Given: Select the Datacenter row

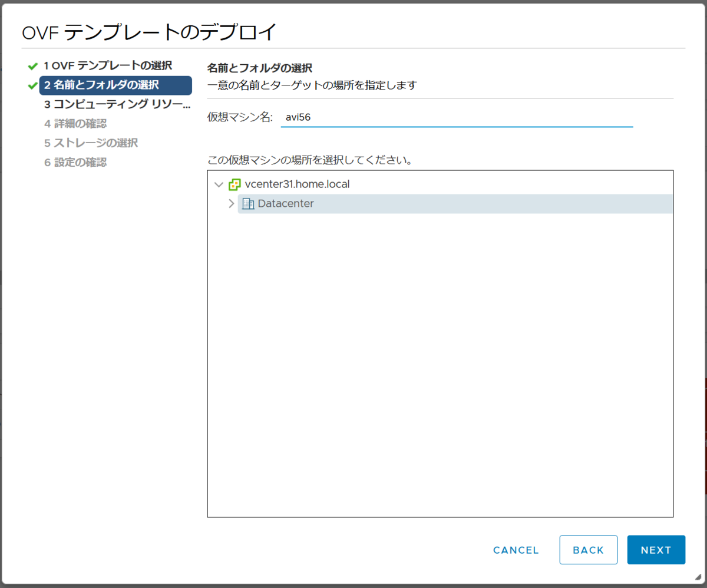Looking at the screenshot, I should 455,204.
